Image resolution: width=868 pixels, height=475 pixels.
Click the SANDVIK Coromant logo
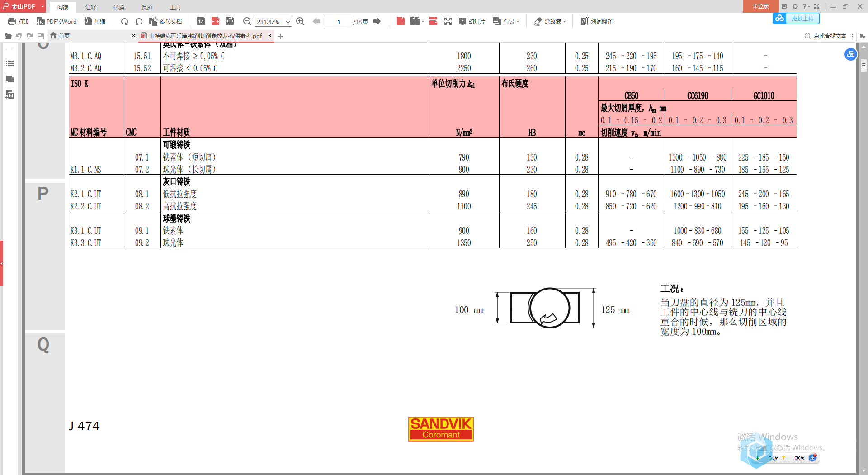coord(441,429)
